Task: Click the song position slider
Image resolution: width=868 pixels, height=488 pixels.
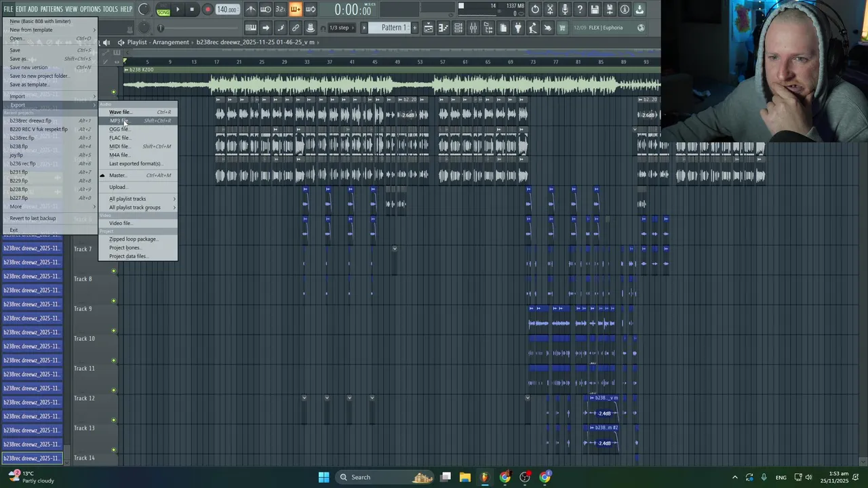Action: pos(197,28)
